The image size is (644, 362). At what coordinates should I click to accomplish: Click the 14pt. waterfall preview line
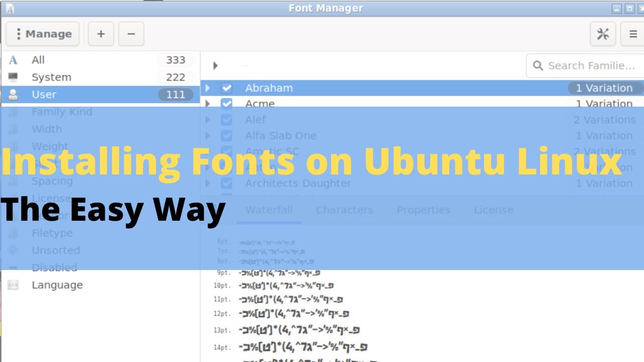tap(303, 347)
